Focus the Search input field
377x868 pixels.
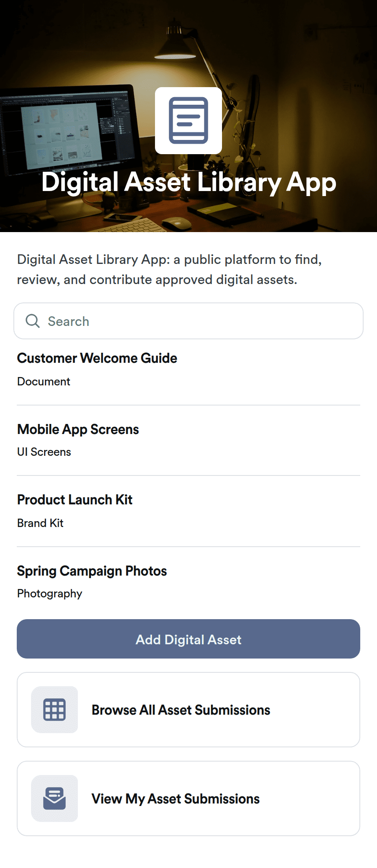tap(188, 321)
